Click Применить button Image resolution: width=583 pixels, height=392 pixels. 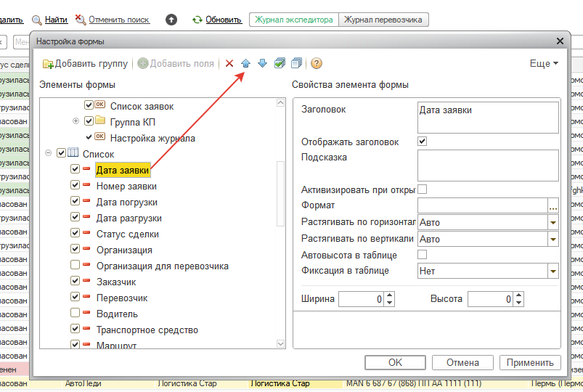(530, 363)
